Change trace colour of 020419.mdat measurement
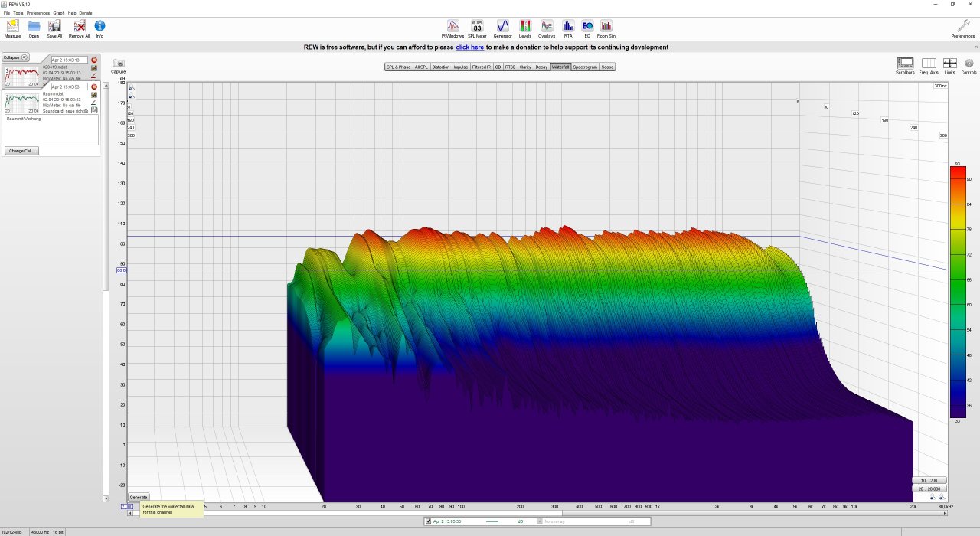The height and width of the screenshot is (536, 980). [94, 75]
